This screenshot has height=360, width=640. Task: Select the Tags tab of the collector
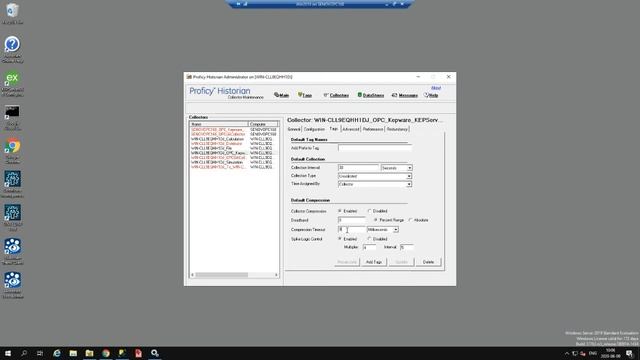[333, 129]
